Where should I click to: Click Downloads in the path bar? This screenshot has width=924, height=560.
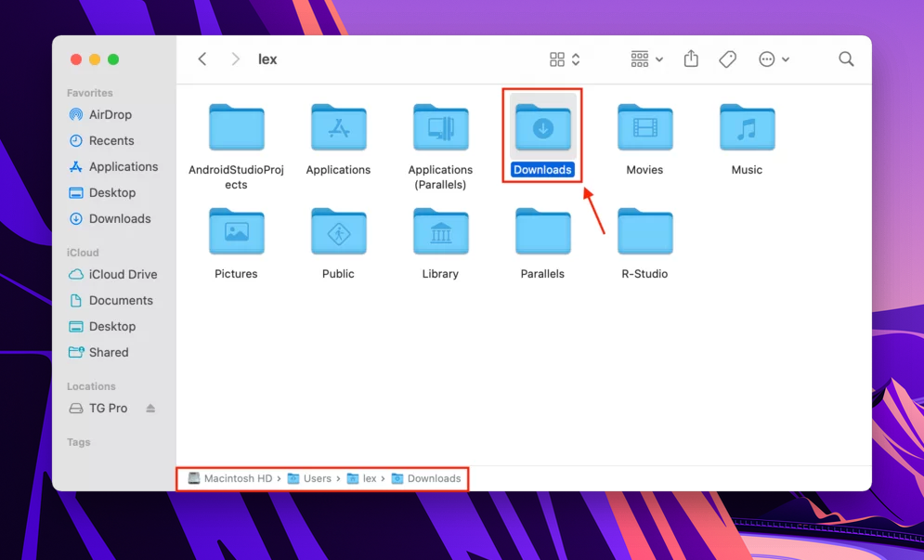click(426, 478)
